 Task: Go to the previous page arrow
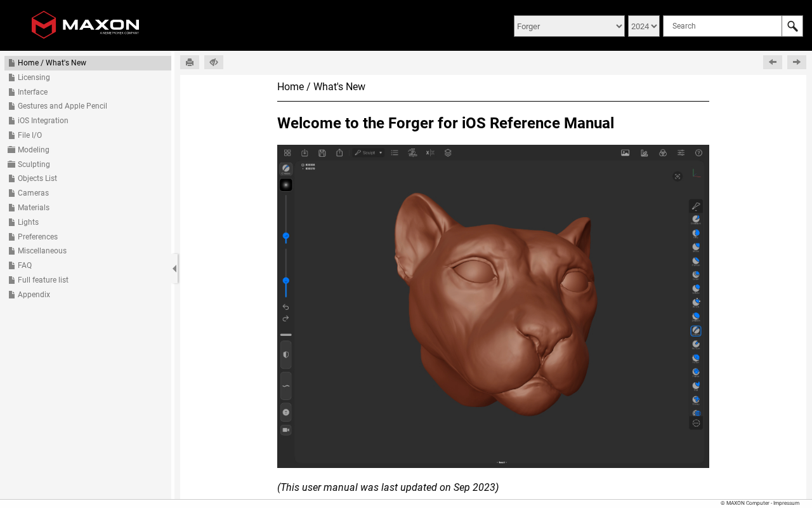coord(772,62)
